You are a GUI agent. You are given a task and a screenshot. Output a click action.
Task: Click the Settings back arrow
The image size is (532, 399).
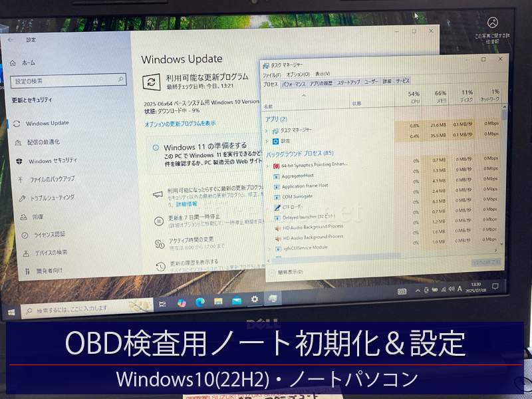11,40
